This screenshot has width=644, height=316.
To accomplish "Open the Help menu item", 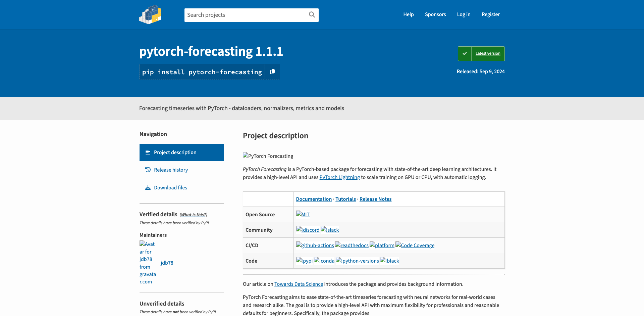I will (x=408, y=14).
